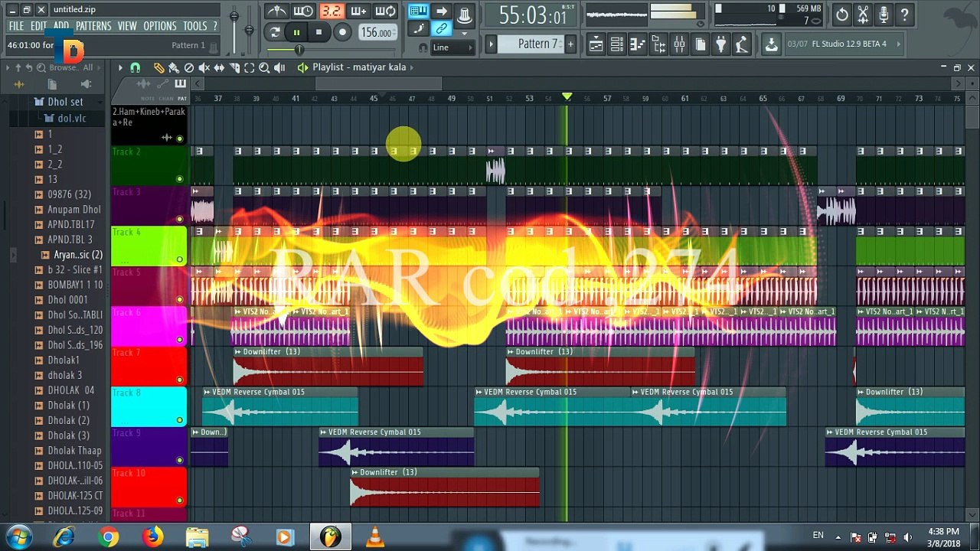Expand the Anupam Dhol folder
This screenshot has height=551, width=980.
73,210
